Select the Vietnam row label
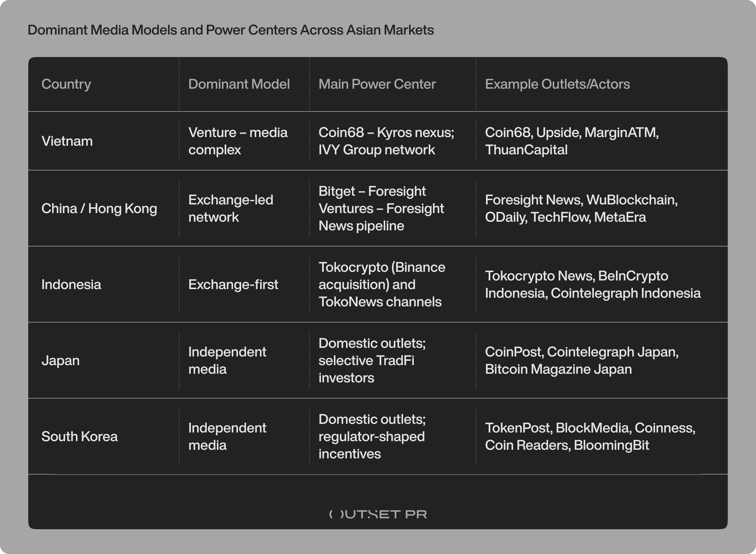The image size is (756, 554). (x=67, y=141)
